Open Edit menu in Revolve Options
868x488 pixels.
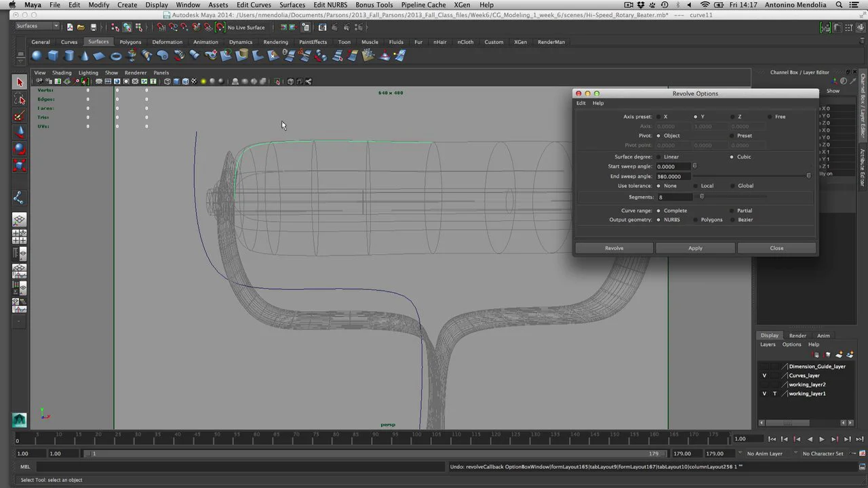click(580, 103)
